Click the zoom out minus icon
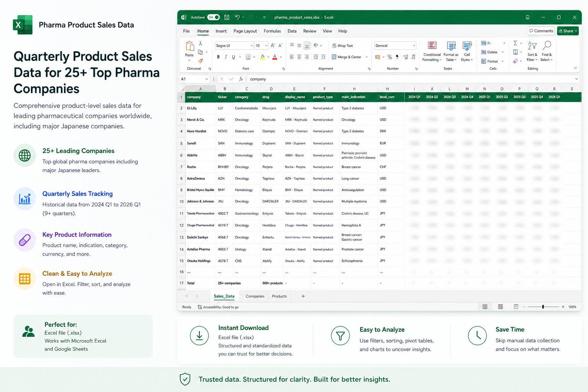The width and height of the screenshot is (588, 392). click(524, 307)
